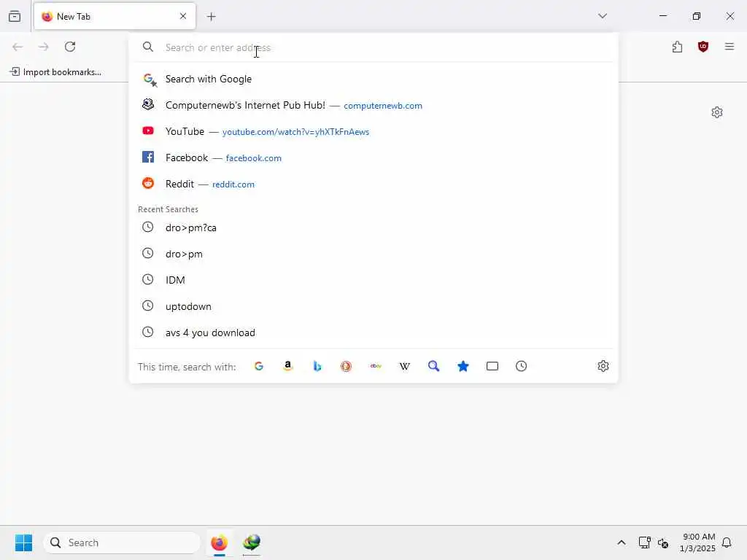This screenshot has width=747, height=560.
Task: Click the Windows taskbar Search box
Action: click(122, 542)
